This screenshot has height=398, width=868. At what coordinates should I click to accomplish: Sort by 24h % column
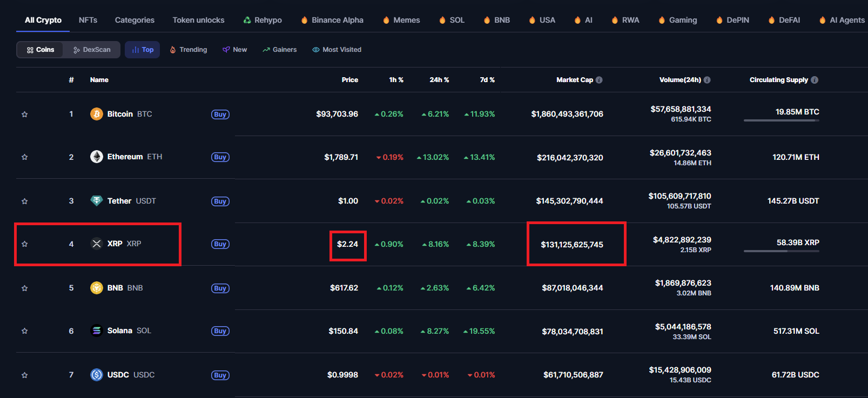[x=439, y=80]
